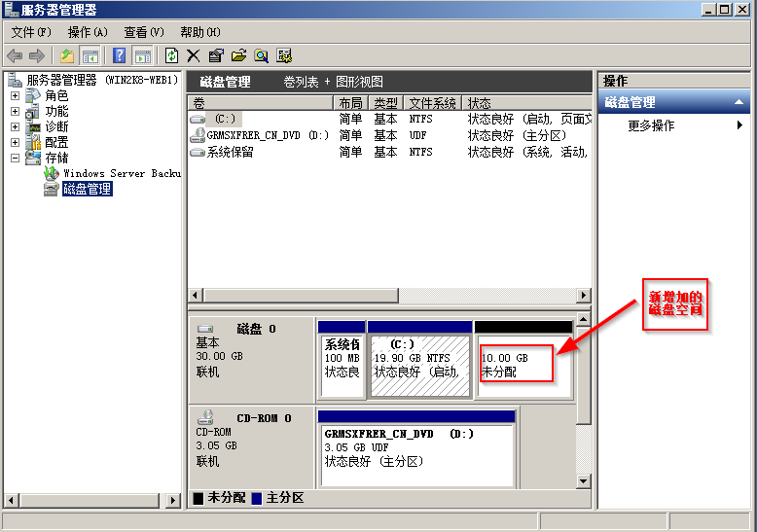Image resolution: width=757 pixels, height=532 pixels.
Task: Open the 操作(A) menu
Action: pyautogui.click(x=88, y=32)
